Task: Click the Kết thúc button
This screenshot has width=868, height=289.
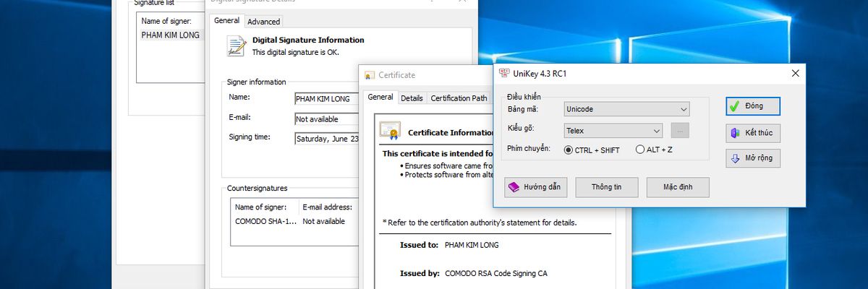Action: point(753,133)
